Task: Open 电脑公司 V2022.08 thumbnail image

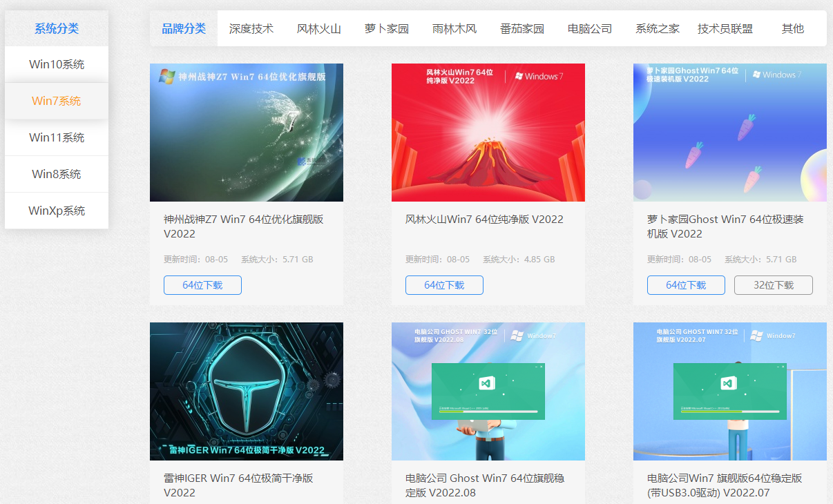Action: 488,391
